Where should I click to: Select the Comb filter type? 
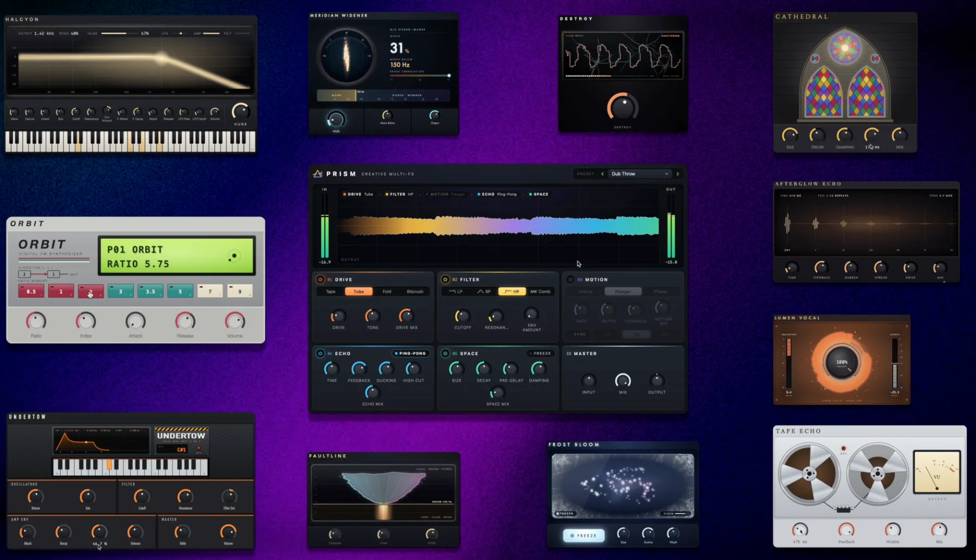click(540, 292)
